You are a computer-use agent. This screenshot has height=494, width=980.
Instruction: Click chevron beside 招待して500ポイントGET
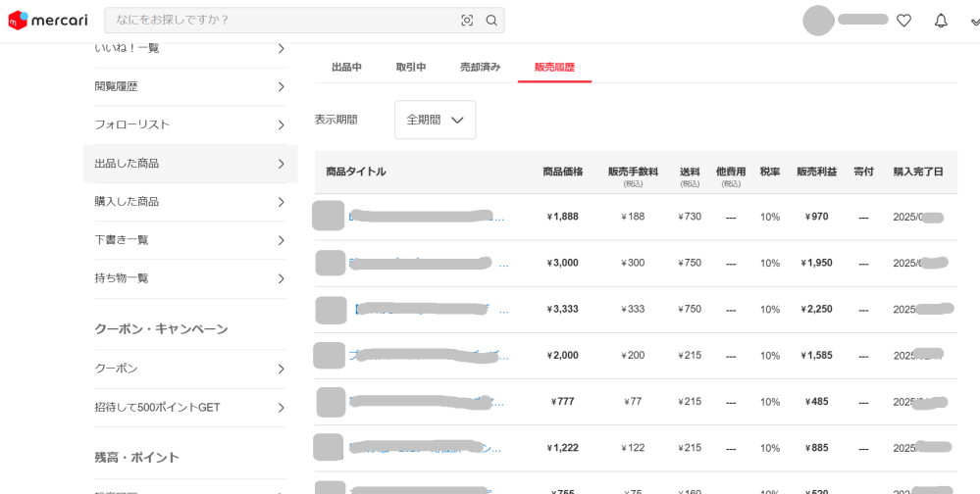point(281,408)
